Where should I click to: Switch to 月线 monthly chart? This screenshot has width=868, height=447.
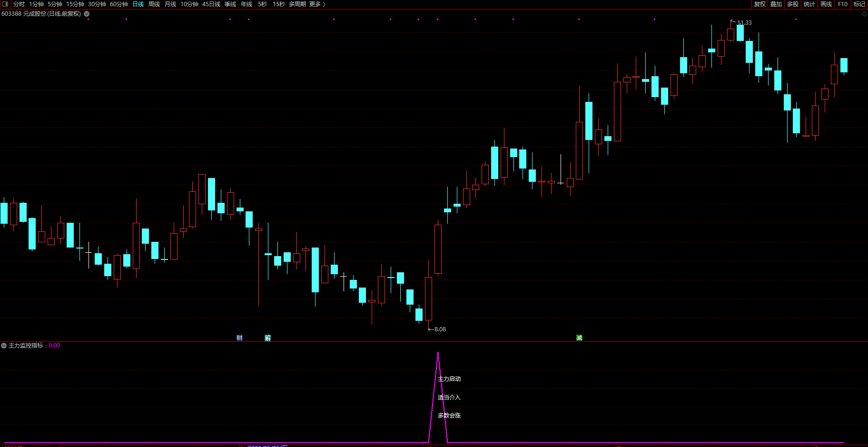170,4
